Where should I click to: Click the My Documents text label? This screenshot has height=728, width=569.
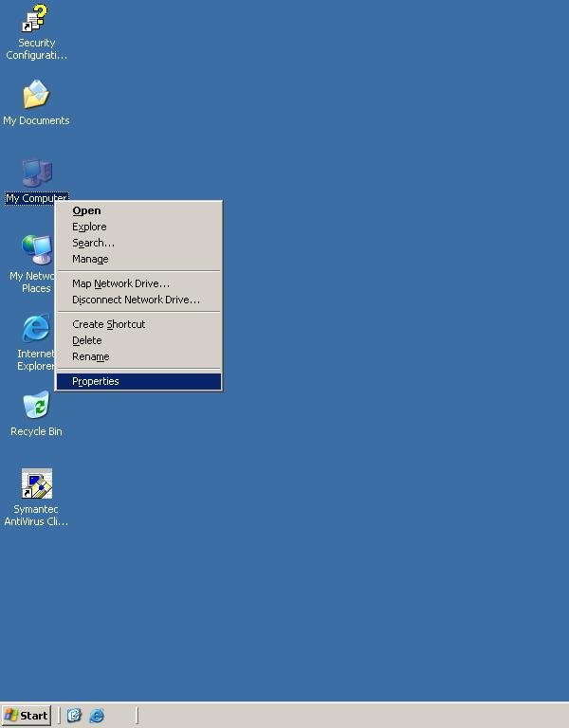pyautogui.click(x=36, y=120)
